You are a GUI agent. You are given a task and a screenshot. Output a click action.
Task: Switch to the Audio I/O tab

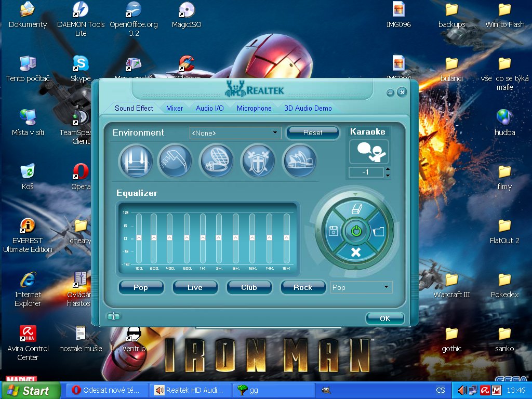[210, 108]
